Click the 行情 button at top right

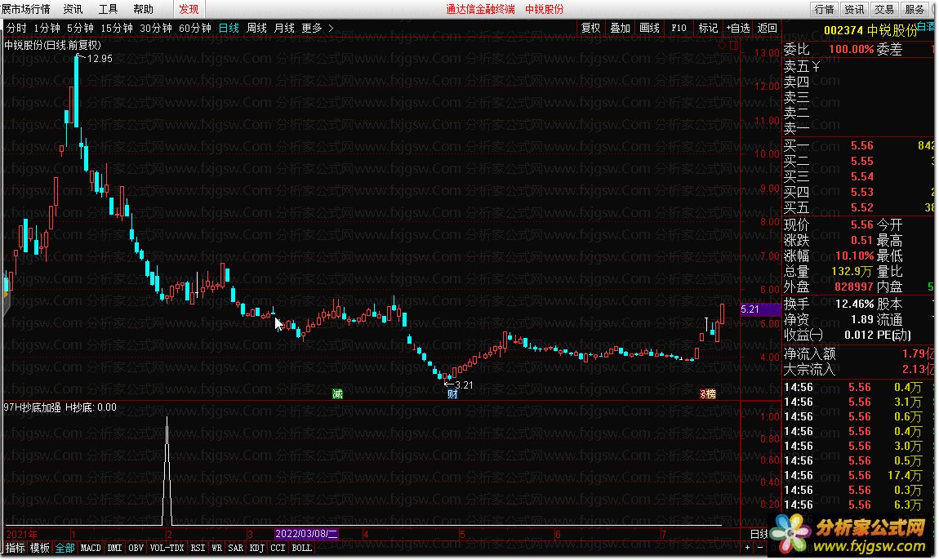[x=825, y=9]
